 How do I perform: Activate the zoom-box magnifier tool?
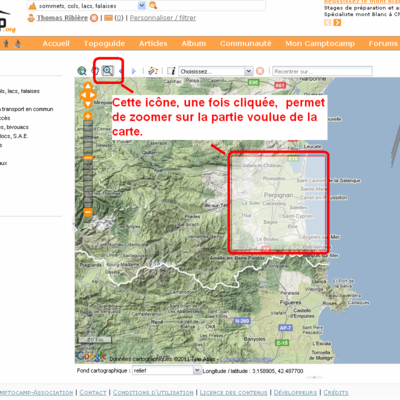click(108, 70)
